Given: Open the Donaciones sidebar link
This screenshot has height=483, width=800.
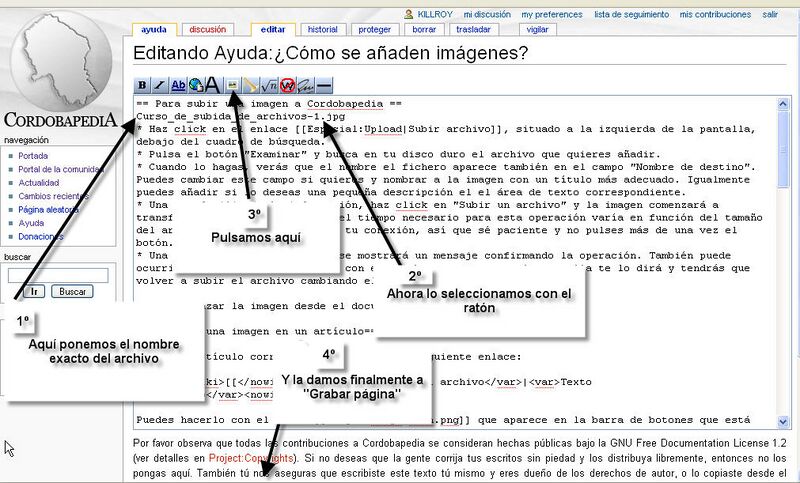Looking at the screenshot, I should (x=41, y=237).
